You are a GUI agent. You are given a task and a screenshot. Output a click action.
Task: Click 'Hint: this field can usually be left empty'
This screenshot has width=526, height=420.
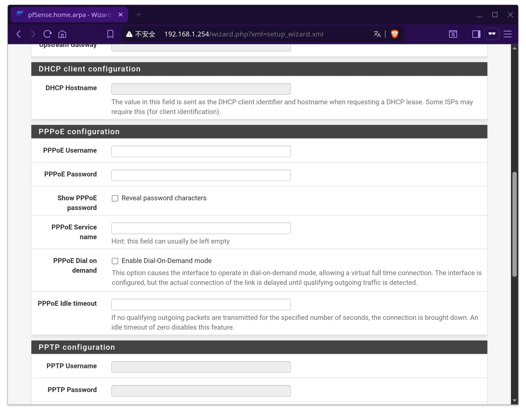click(170, 241)
